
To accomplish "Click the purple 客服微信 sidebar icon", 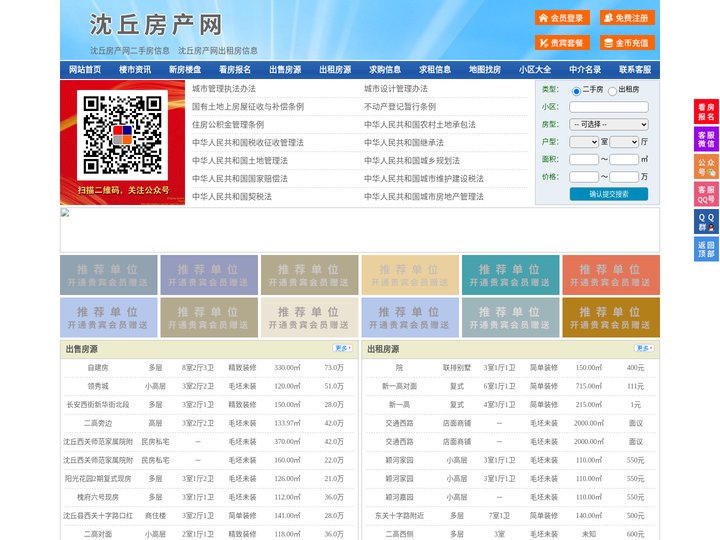I will [x=706, y=139].
